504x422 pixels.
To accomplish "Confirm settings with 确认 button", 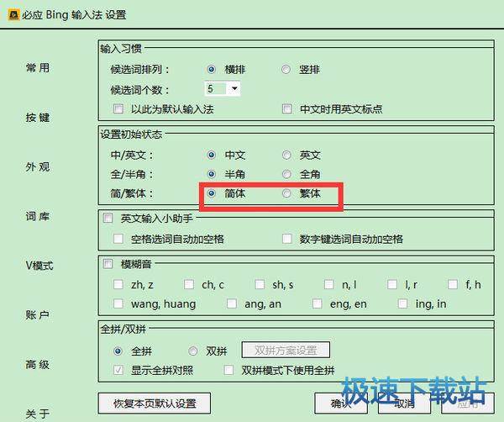I will tap(341, 404).
